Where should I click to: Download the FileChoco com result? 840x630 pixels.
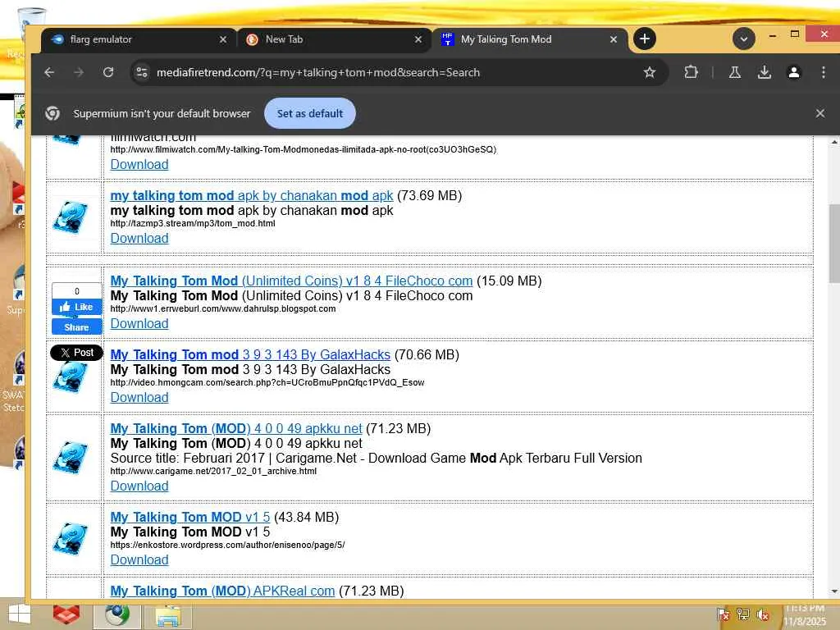click(x=139, y=323)
